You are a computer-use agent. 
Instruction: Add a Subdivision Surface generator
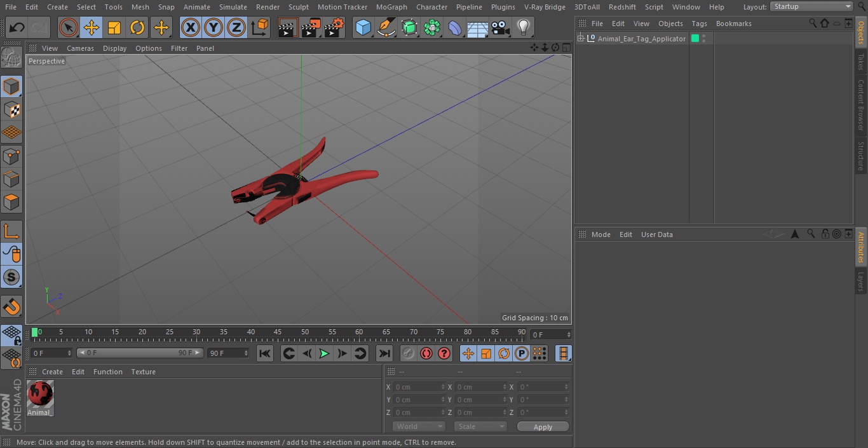point(409,27)
